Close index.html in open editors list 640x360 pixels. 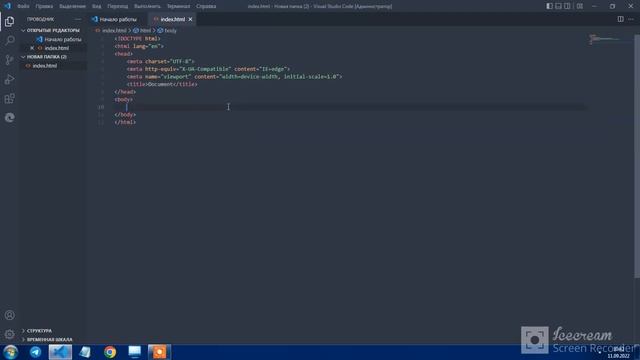(x=32, y=48)
